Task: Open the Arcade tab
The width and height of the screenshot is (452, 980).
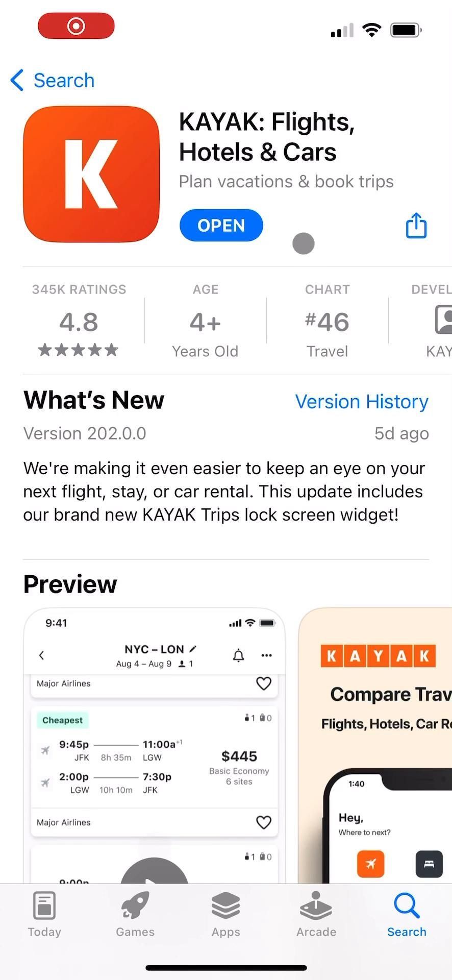Action: (316, 915)
